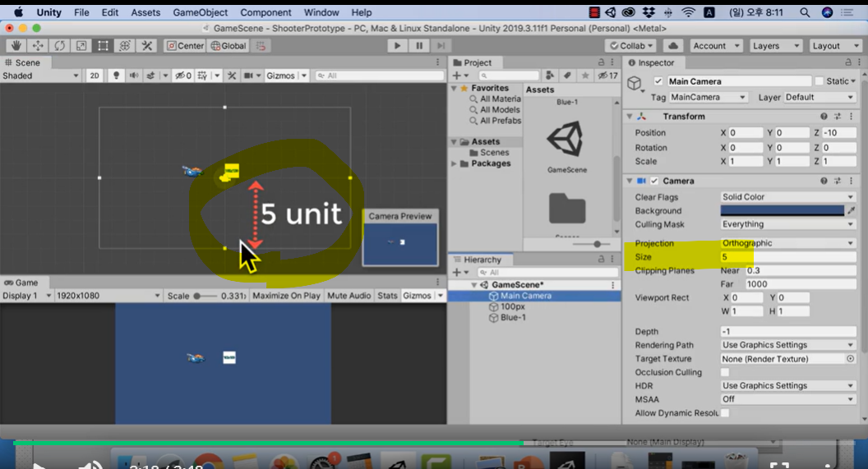Open the Projection Orthographic dropdown
Image resolution: width=868 pixels, height=469 pixels.
coord(787,243)
